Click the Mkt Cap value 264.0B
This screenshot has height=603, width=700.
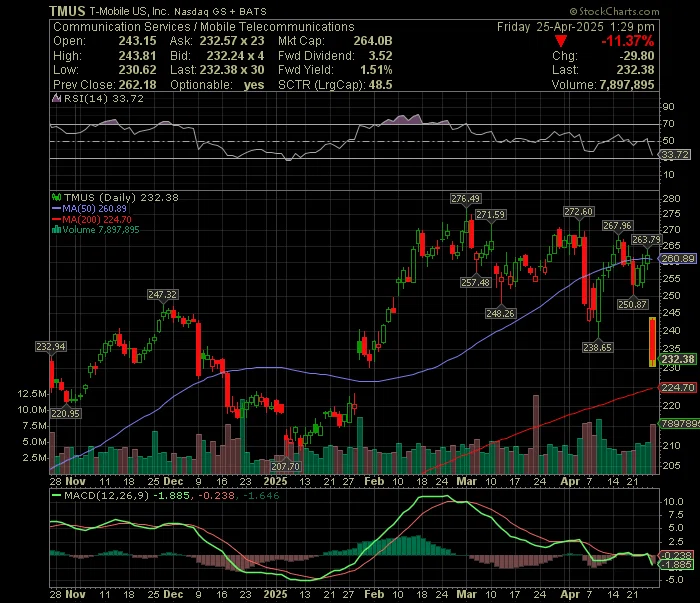pos(373,41)
